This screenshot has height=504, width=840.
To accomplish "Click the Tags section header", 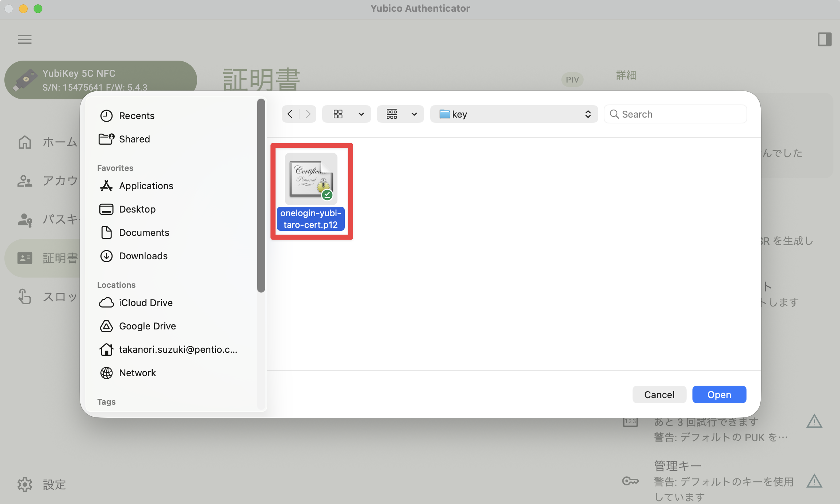I will coord(106,402).
